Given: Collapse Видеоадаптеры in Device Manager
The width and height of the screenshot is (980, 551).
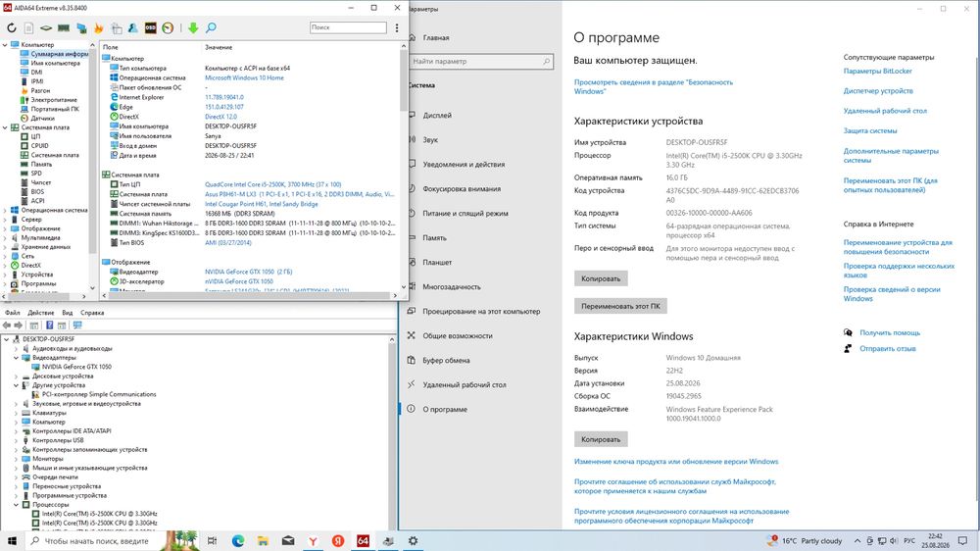Looking at the screenshot, I should coord(17,358).
